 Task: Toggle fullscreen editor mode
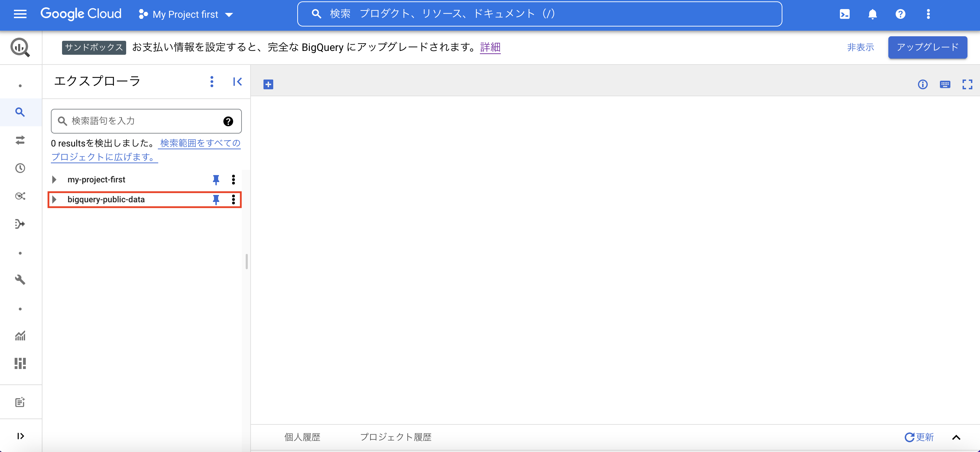click(967, 84)
